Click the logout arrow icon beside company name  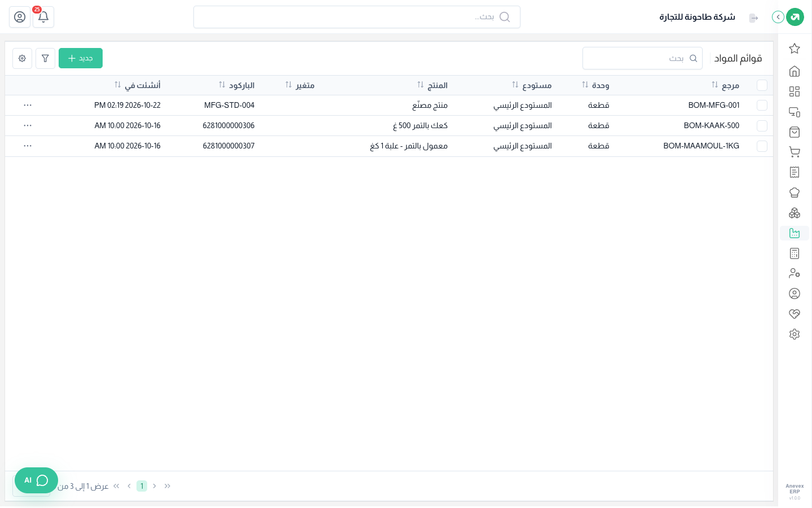[753, 18]
